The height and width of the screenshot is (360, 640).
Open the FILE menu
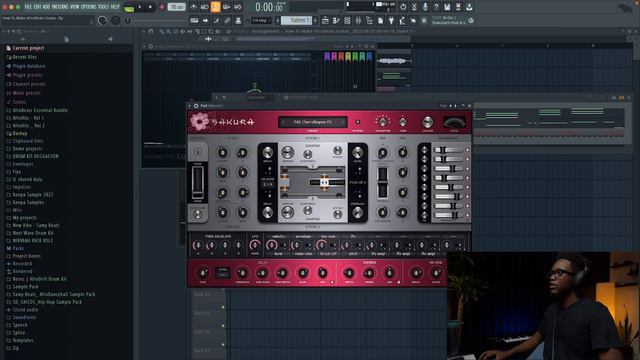pyautogui.click(x=28, y=7)
